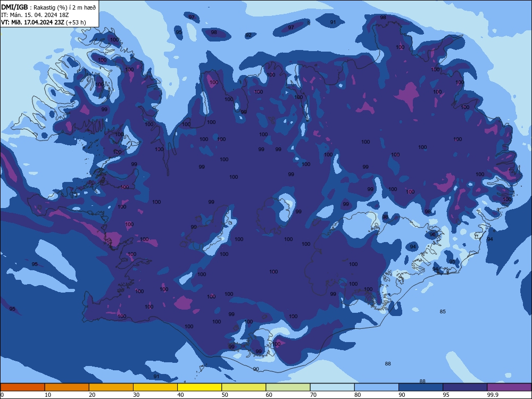This screenshot has height=399, width=532.
Task: Click the '20' legend tick label
Action: (x=92, y=395)
